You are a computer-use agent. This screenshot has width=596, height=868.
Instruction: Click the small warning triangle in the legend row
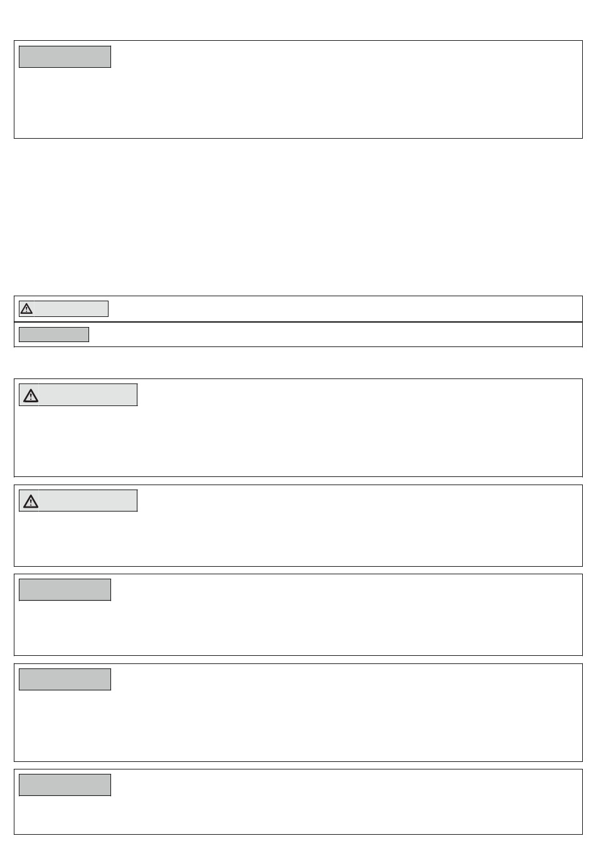26,309
